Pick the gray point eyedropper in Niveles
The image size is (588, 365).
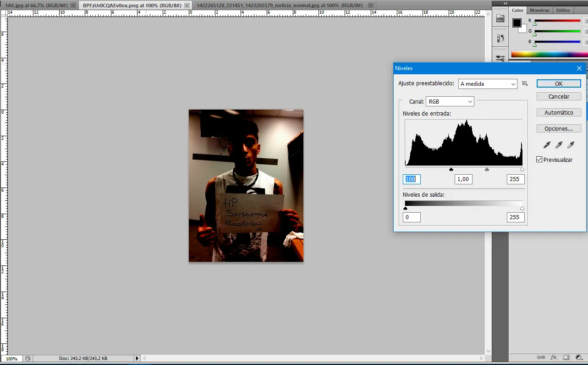pos(559,145)
